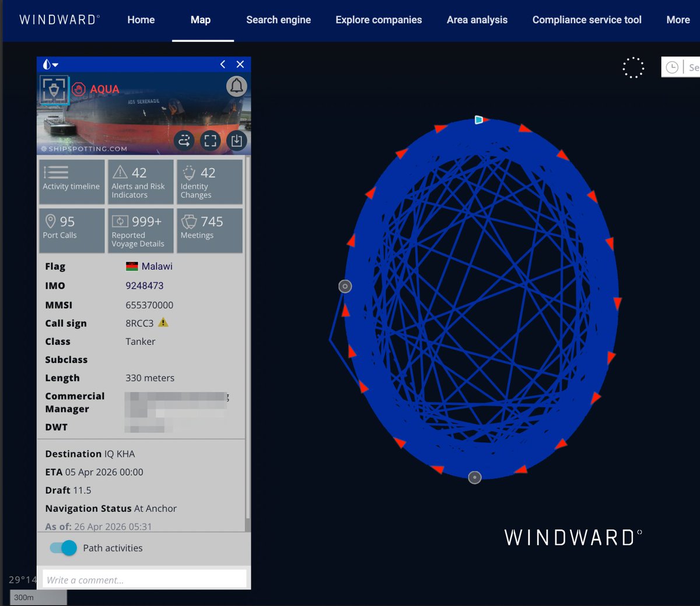Open the Identity Changes tile
The width and height of the screenshot is (700, 606).
(x=209, y=182)
